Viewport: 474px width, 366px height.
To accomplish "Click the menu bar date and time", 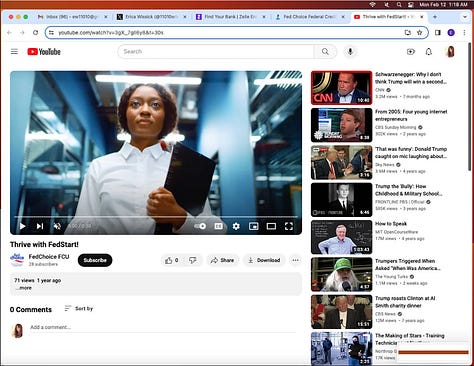I will pyautogui.click(x=443, y=5).
